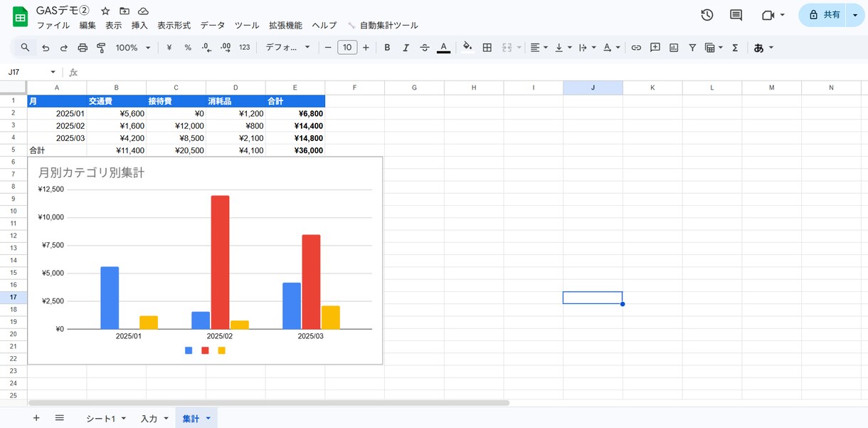Click decrease decimal places icon
Viewport: 868px width, 428px height.
coord(206,48)
